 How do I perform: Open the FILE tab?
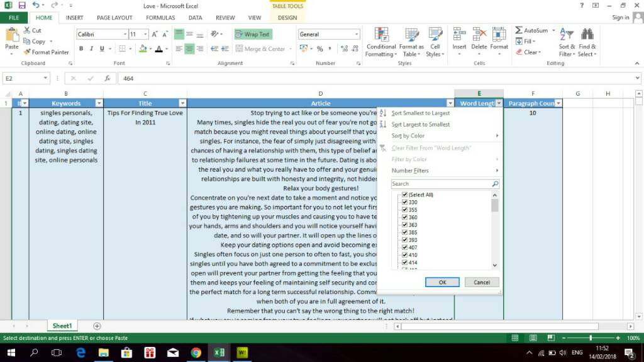pyautogui.click(x=14, y=18)
